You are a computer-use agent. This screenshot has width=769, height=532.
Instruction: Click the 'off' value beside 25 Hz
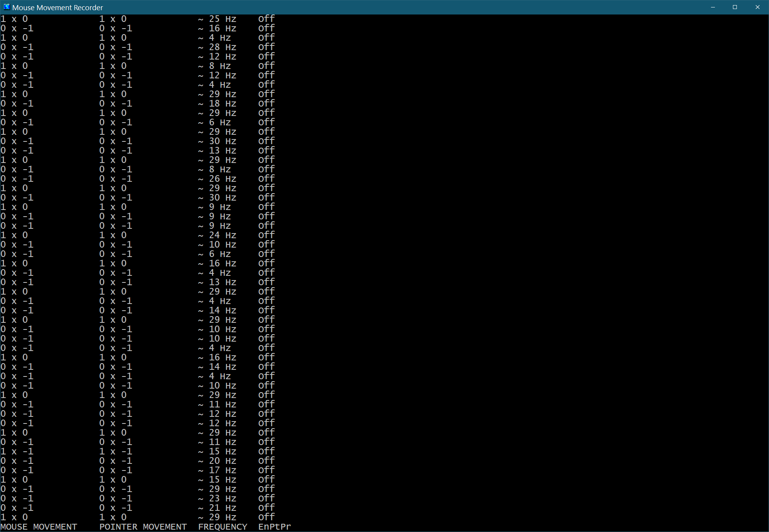[x=266, y=19]
